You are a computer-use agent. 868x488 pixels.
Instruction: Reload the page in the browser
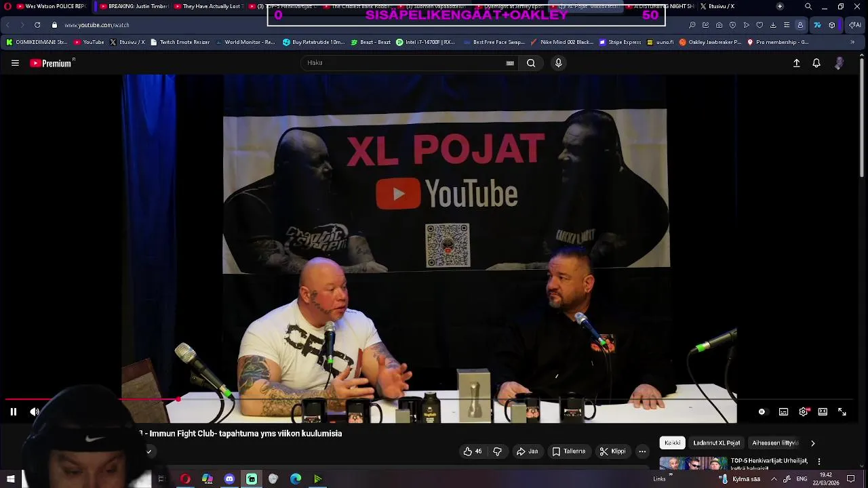tap(37, 25)
